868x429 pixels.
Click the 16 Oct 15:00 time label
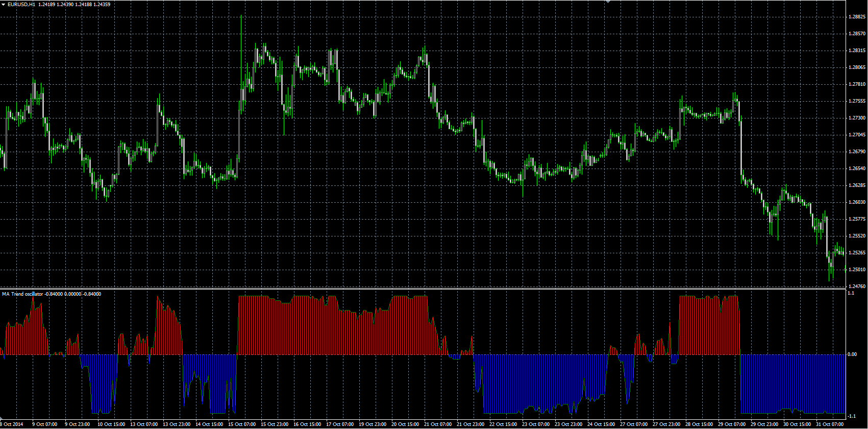(x=307, y=424)
